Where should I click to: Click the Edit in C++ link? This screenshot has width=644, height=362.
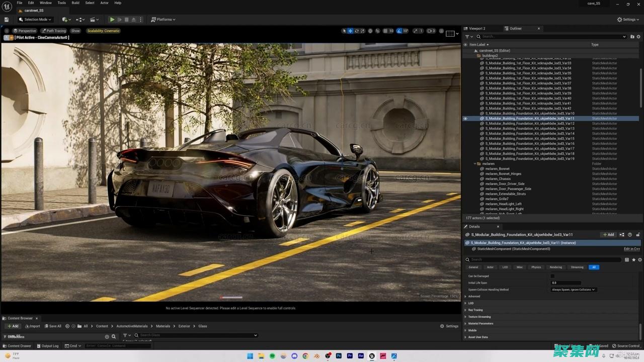tap(631, 249)
